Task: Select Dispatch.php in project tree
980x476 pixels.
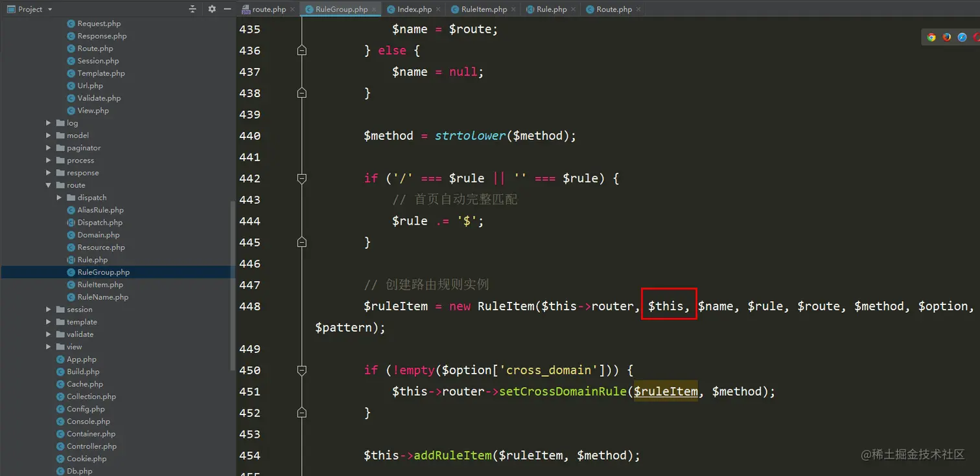Action: (95, 222)
